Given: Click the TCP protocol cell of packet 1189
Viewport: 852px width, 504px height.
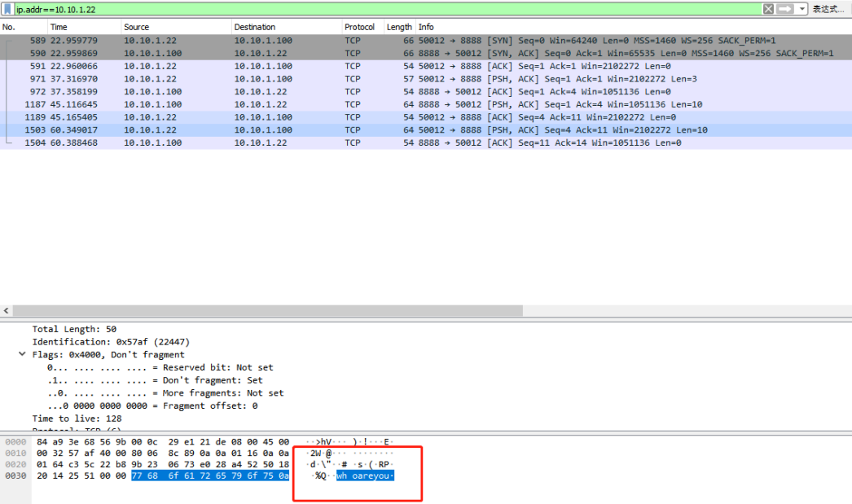Looking at the screenshot, I should coord(352,117).
